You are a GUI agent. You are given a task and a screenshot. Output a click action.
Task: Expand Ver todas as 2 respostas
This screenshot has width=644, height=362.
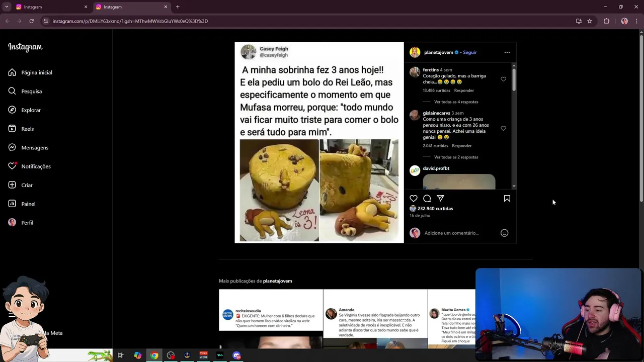tap(456, 157)
